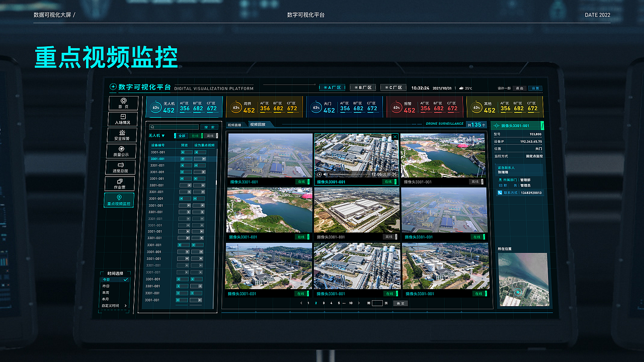Click the platform logo beside 数字可视化平台
The width and height of the screenshot is (644, 362).
coord(113,87)
